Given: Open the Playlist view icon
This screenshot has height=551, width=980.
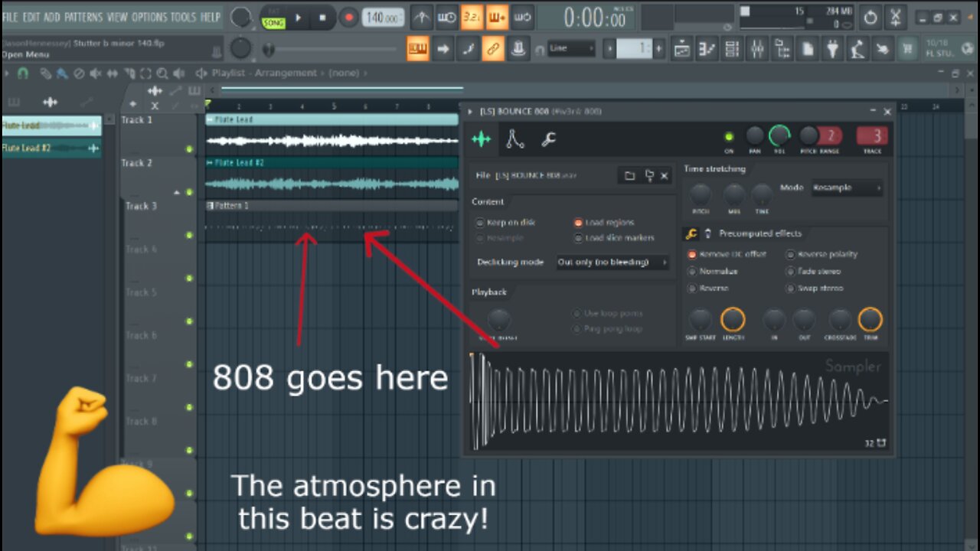Looking at the screenshot, I should [682, 49].
